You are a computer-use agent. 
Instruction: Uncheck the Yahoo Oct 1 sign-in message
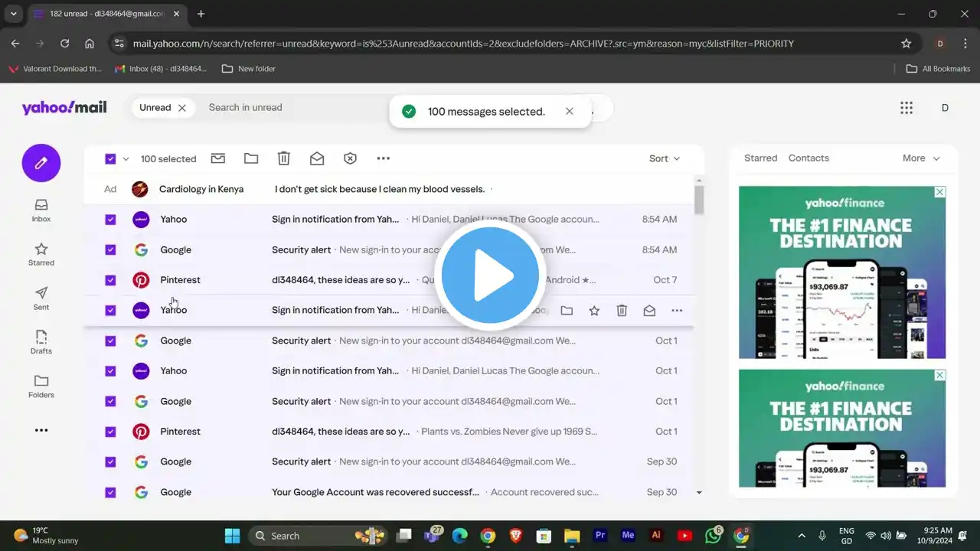pos(110,371)
